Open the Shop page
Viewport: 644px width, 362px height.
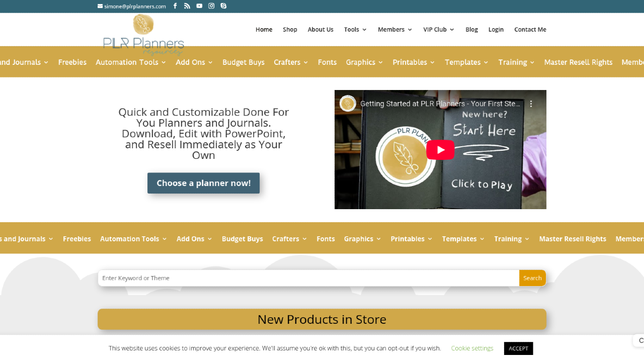(290, 30)
